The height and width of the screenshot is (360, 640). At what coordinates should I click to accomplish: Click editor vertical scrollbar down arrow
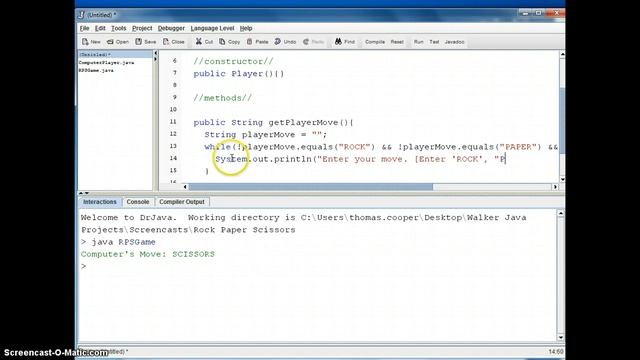pyautogui.click(x=562, y=179)
